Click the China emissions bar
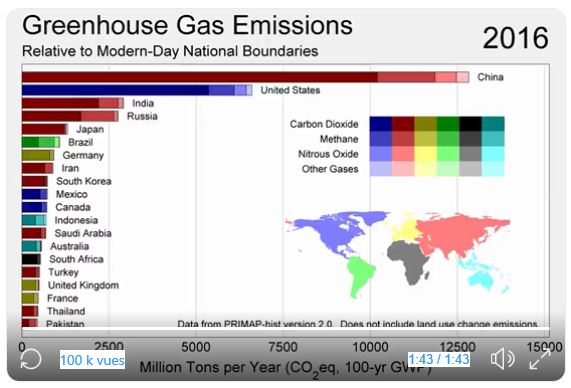The width and height of the screenshot is (571, 388). (245, 77)
